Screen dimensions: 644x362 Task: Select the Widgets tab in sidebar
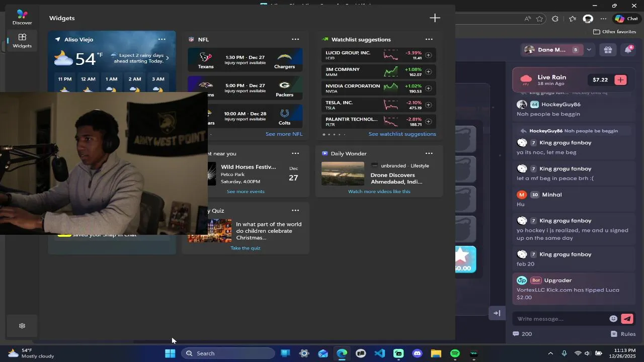[22, 40]
